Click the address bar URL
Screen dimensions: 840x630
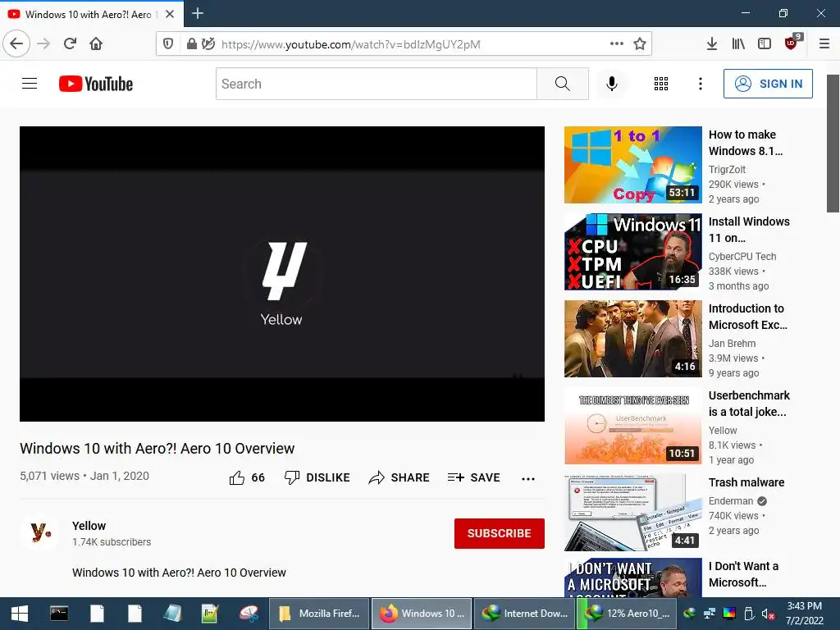point(350,44)
